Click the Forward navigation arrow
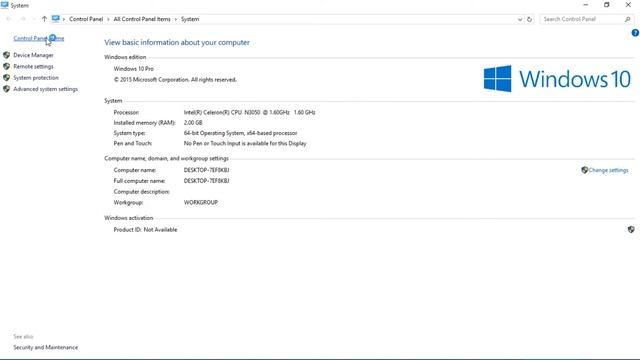Viewport: 640px width, 360px height. point(23,19)
